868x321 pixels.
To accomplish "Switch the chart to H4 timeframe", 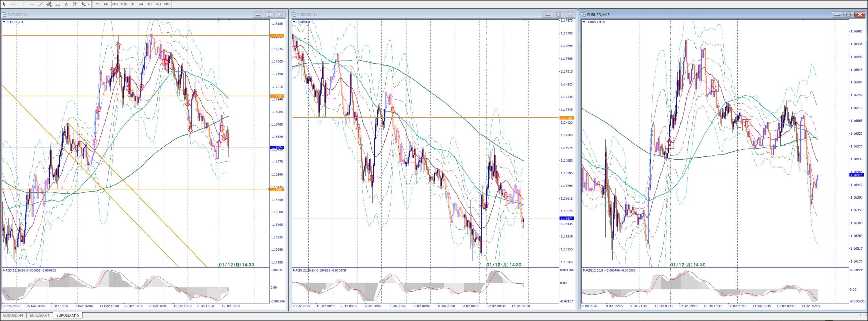I will point(141,4).
